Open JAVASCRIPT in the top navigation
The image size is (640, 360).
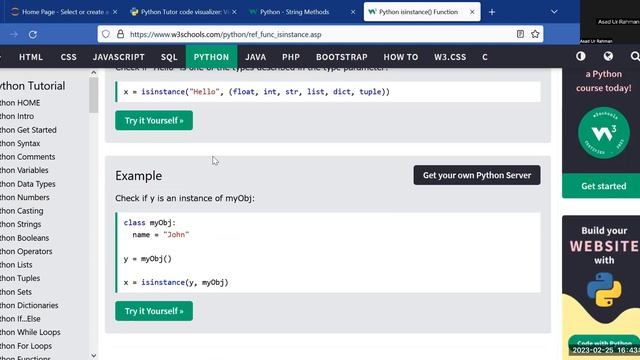pos(119,57)
